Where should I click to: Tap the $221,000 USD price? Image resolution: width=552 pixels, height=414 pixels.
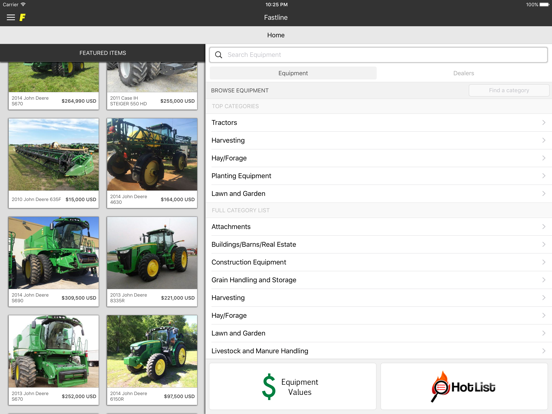pyautogui.click(x=177, y=298)
